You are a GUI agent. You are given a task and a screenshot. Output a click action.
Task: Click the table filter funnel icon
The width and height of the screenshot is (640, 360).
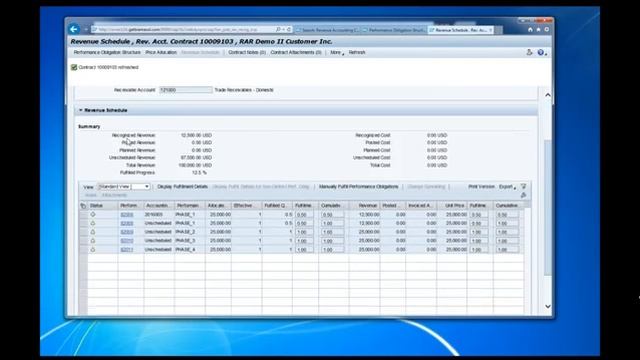pos(524,187)
